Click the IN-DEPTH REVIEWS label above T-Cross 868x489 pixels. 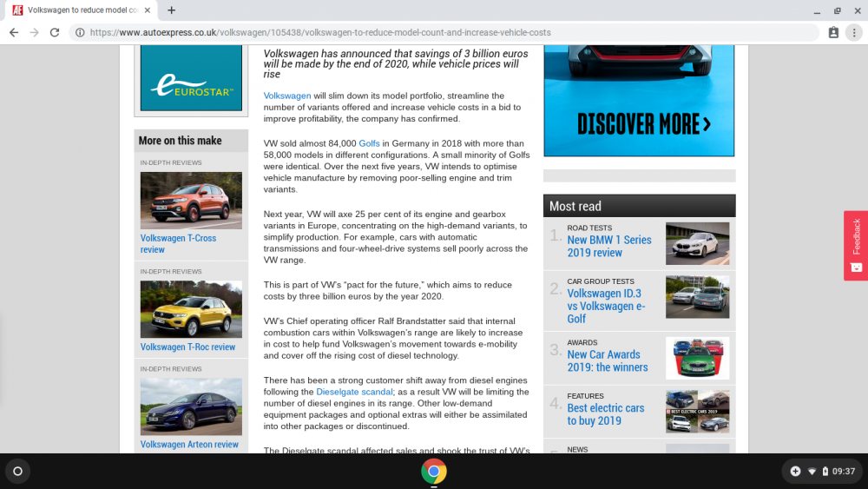(171, 162)
